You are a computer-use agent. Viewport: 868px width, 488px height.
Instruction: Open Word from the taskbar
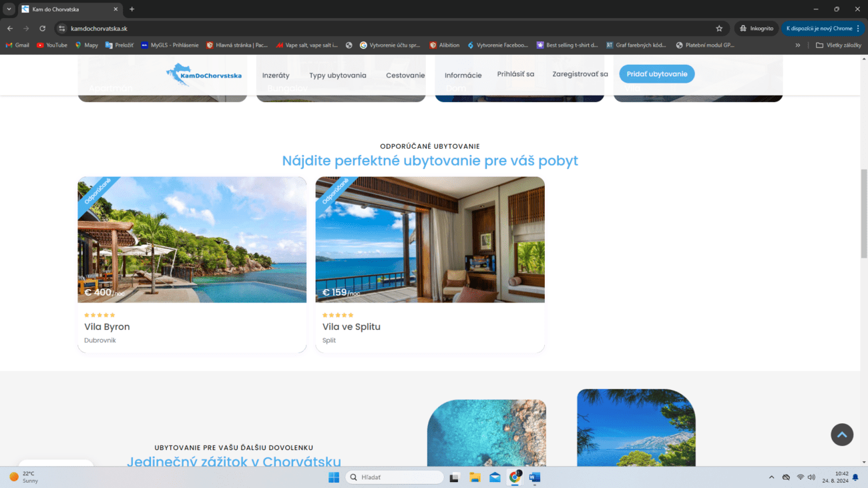[x=534, y=477]
